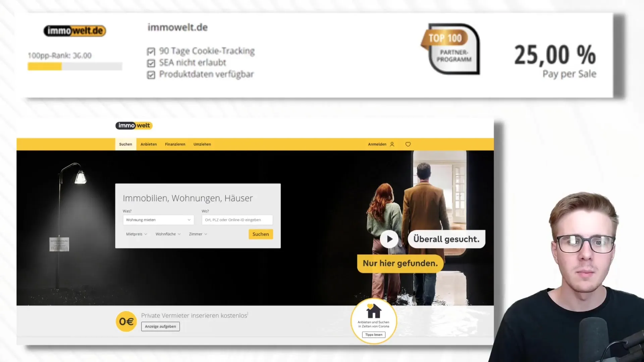Screen dimensions: 644x362
Task: Expand the Wohnfläche filter
Action: click(168, 234)
